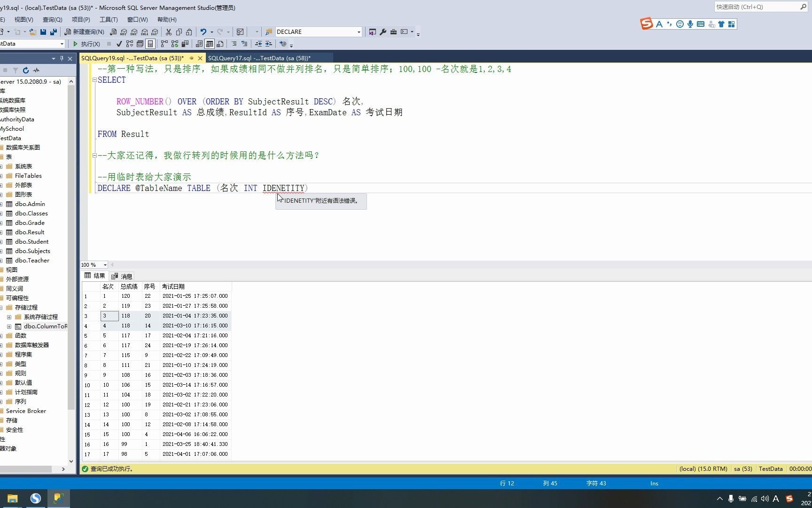
Task: Click the Save icon in toolbar
Action: (43, 32)
